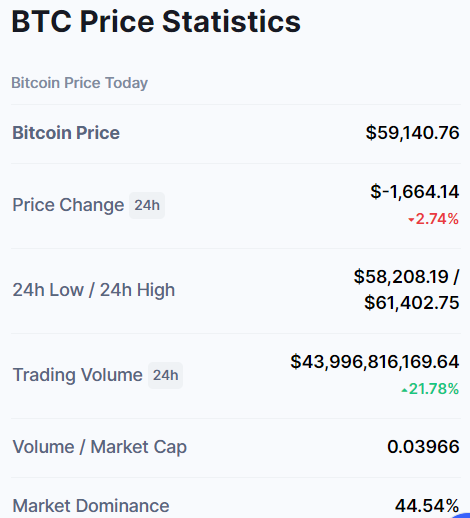Click the blue floating button at bottom corner

tap(462, 515)
